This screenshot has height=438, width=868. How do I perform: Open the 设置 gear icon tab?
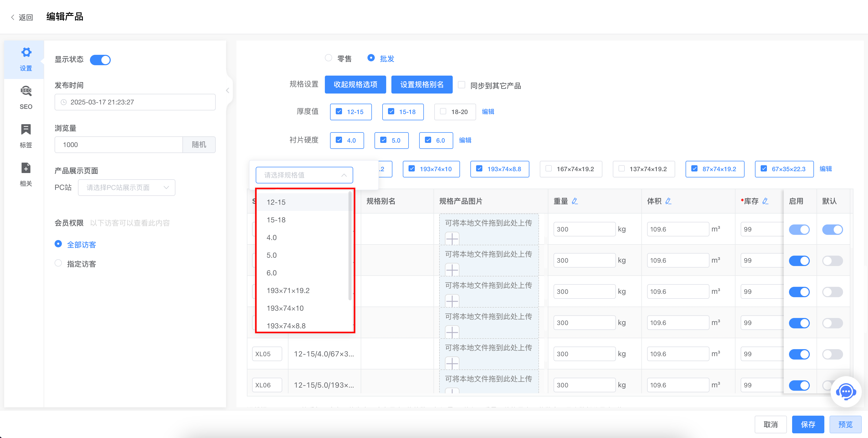(x=26, y=52)
